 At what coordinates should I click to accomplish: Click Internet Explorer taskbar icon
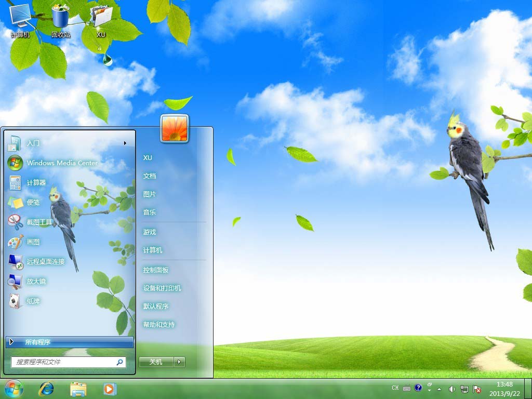(46, 389)
